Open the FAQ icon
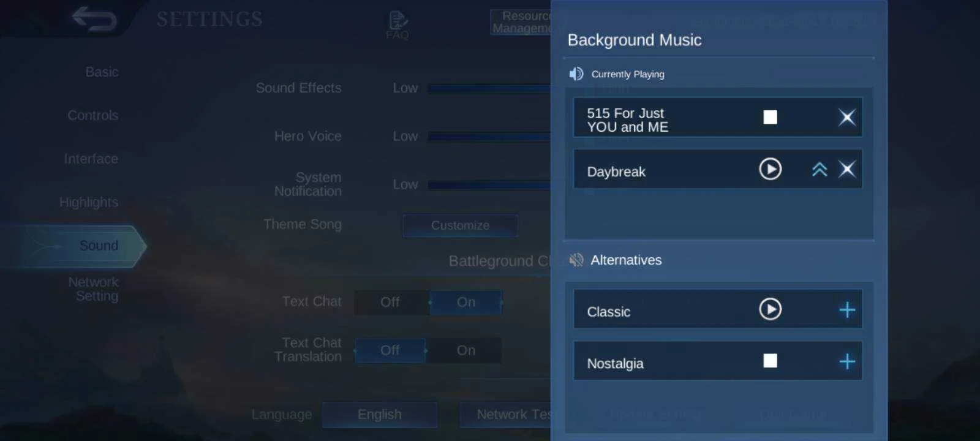 (398, 25)
